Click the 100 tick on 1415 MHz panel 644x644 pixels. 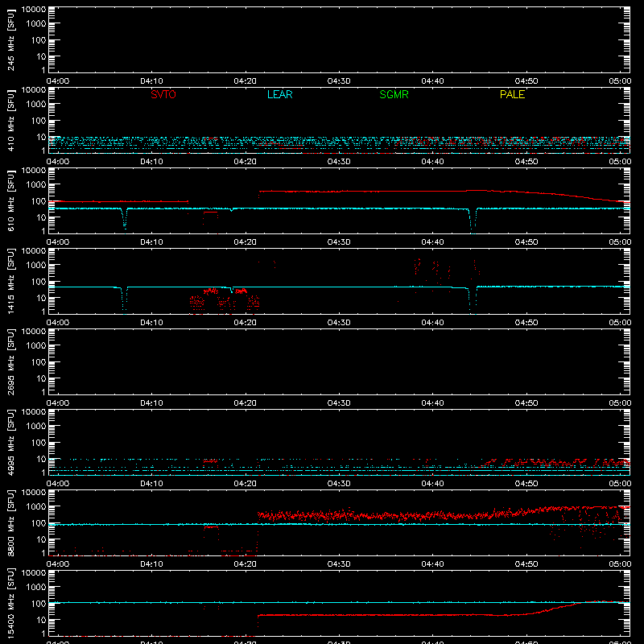pyautogui.click(x=39, y=282)
